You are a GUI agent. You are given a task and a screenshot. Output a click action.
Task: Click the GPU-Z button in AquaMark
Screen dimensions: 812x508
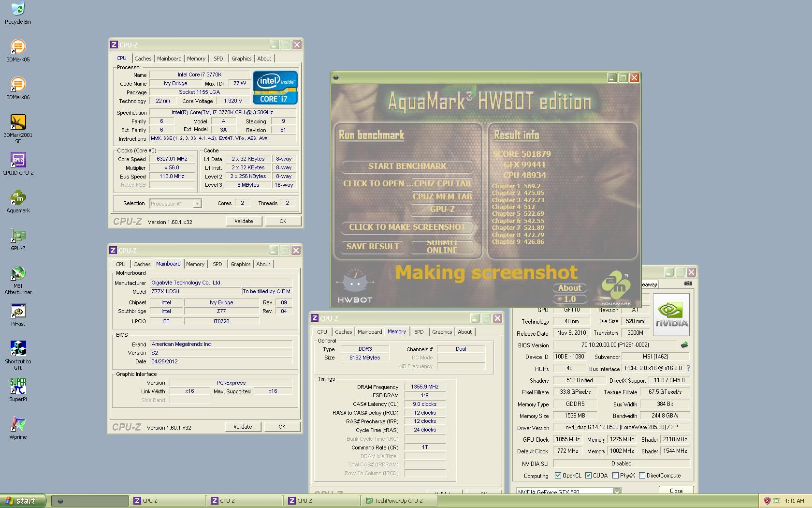click(x=442, y=209)
